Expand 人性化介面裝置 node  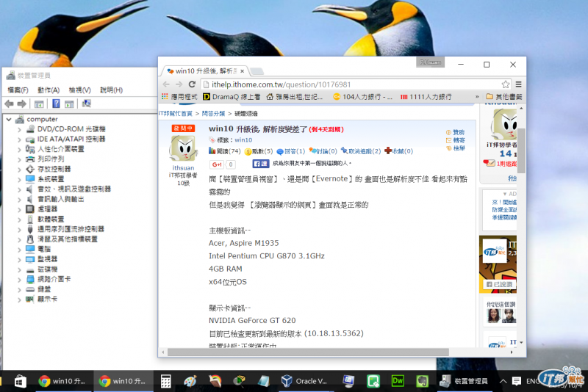click(19, 150)
